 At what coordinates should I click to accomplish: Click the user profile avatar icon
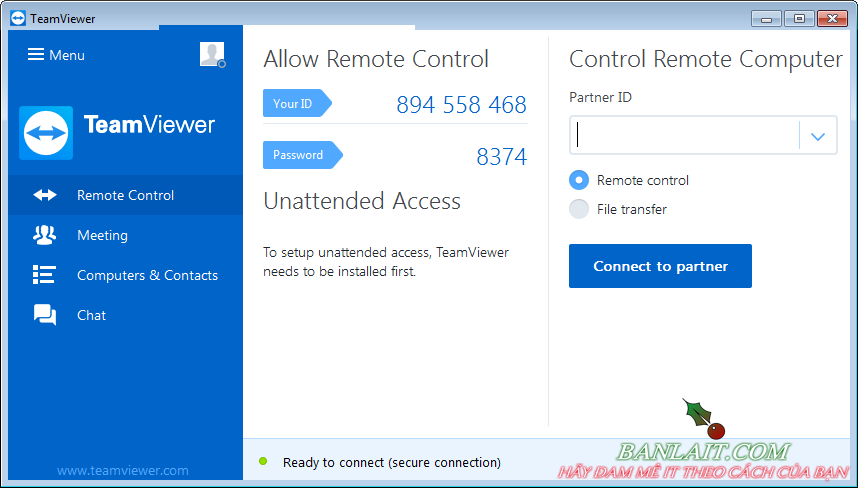212,55
